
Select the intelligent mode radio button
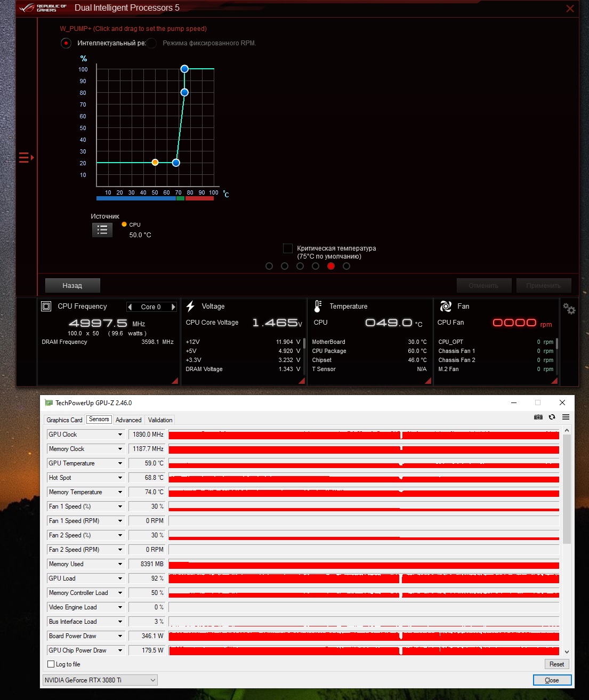click(66, 43)
